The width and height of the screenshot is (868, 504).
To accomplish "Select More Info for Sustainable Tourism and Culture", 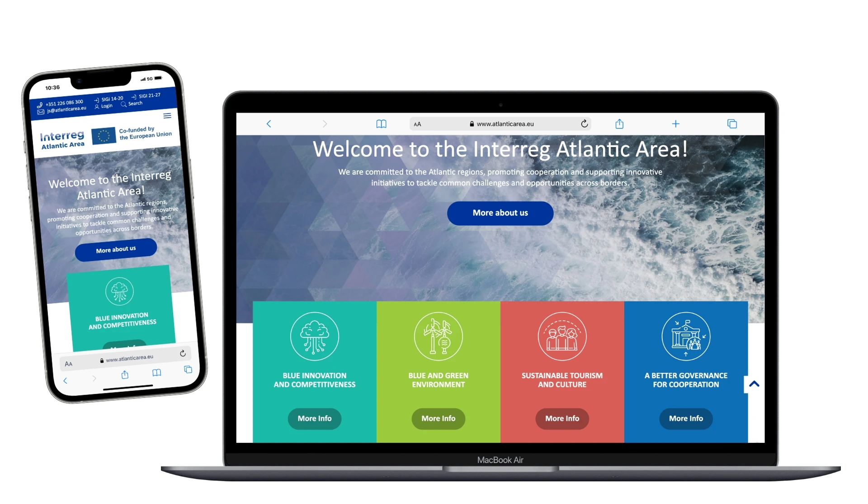I will coord(562,418).
